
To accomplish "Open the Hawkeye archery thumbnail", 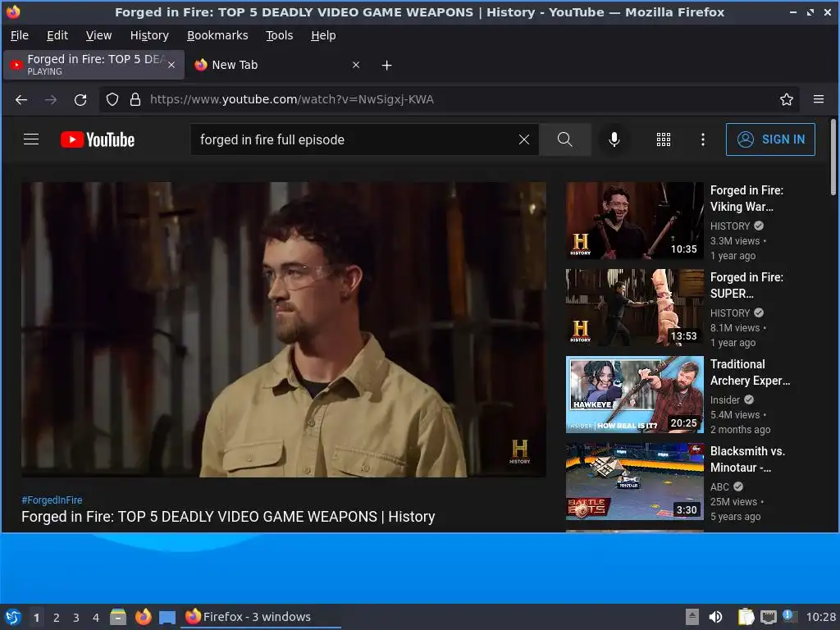I will [x=634, y=395].
